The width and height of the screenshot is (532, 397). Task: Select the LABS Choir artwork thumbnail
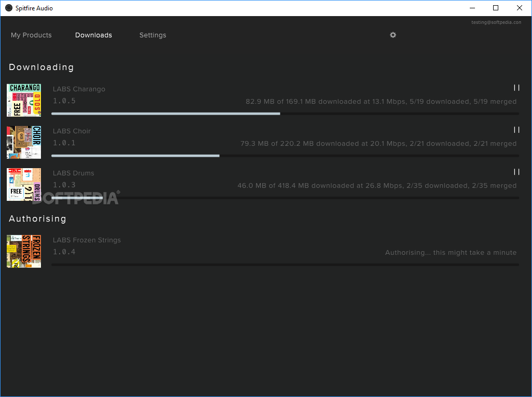(x=24, y=142)
